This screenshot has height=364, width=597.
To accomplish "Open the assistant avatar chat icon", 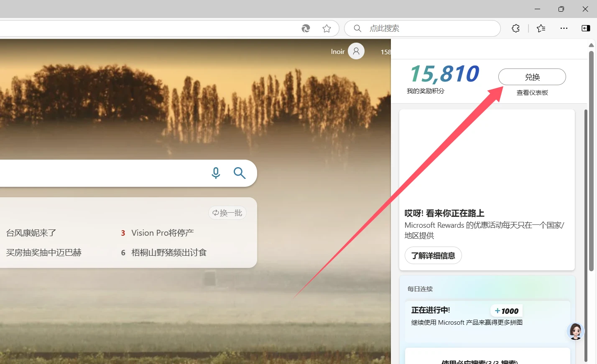I will (x=575, y=331).
